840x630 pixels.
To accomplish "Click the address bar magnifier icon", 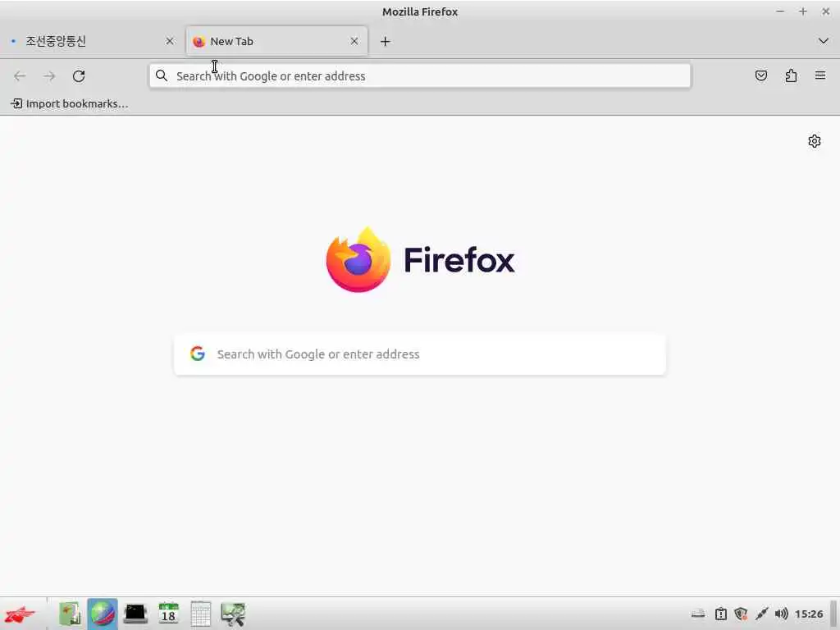I will tap(162, 76).
